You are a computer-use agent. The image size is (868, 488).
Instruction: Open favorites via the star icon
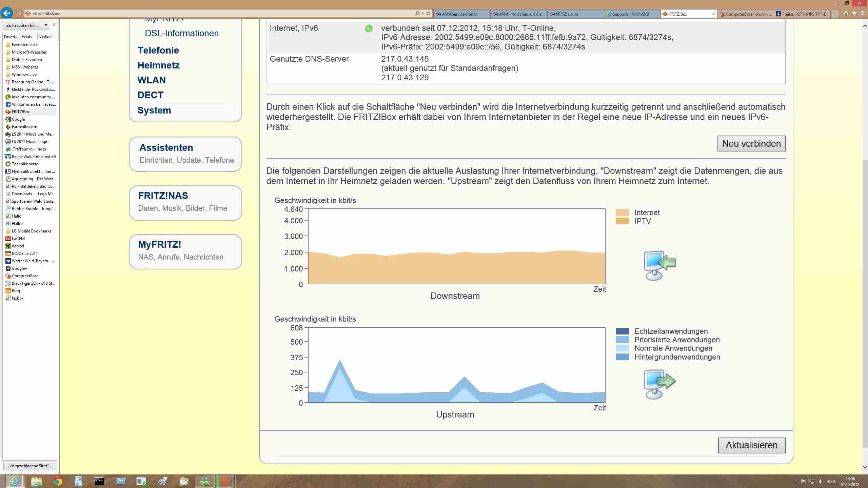tap(854, 13)
